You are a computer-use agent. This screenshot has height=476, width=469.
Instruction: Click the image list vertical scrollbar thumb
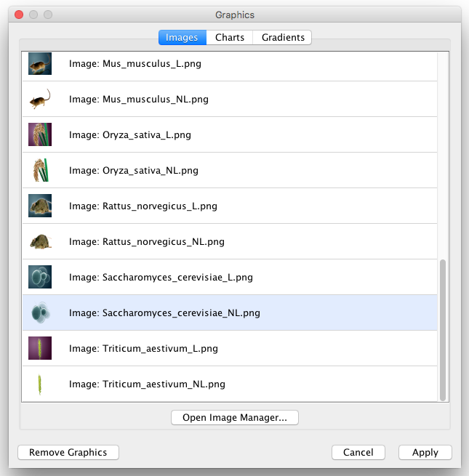click(x=443, y=327)
